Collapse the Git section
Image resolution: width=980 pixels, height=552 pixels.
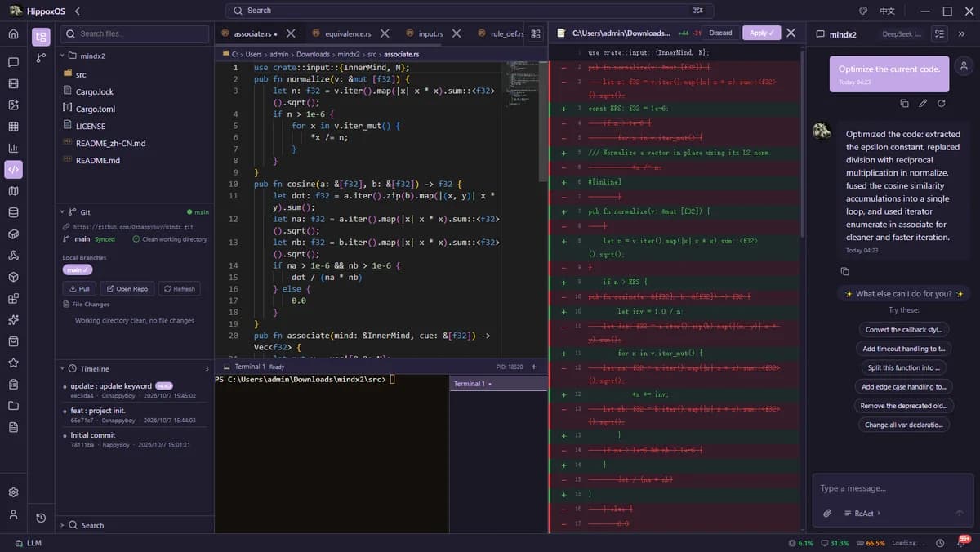(62, 211)
